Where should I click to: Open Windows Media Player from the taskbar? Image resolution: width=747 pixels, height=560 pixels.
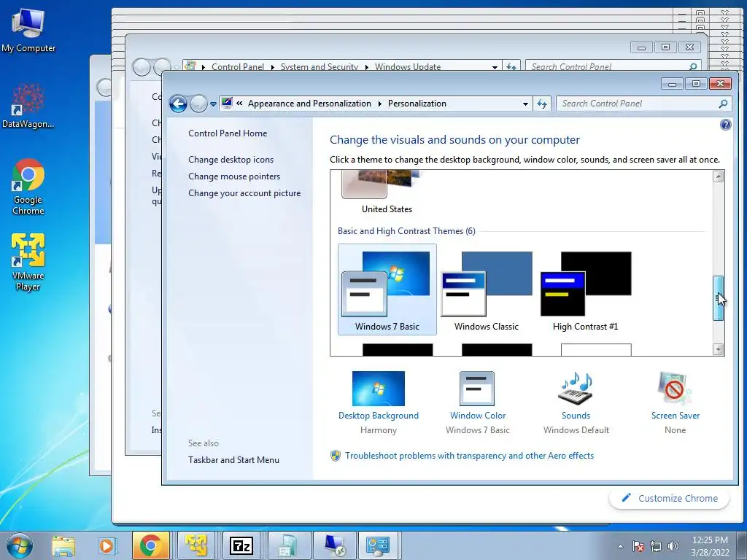tap(107, 545)
